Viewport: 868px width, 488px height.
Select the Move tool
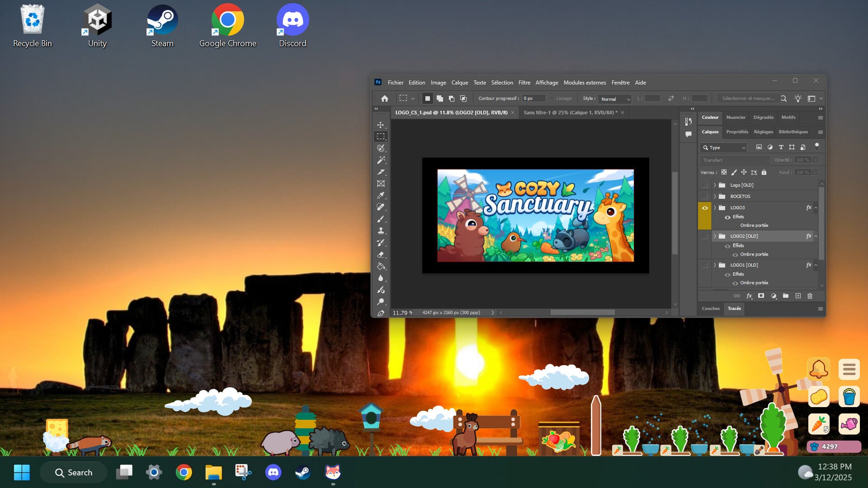point(381,125)
